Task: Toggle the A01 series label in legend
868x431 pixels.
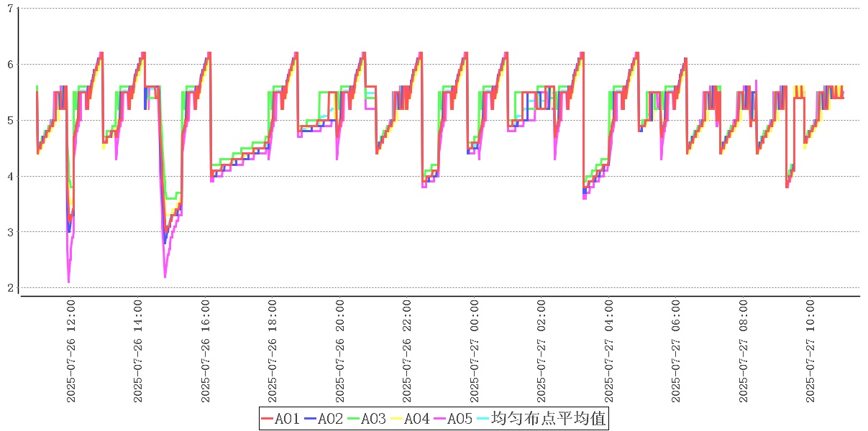Action: pos(288,419)
